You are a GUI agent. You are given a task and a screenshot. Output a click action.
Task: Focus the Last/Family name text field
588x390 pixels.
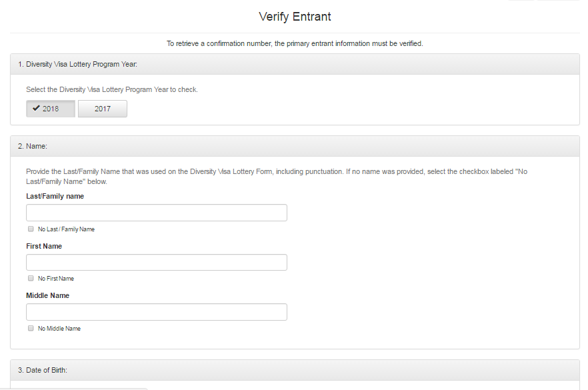point(157,213)
